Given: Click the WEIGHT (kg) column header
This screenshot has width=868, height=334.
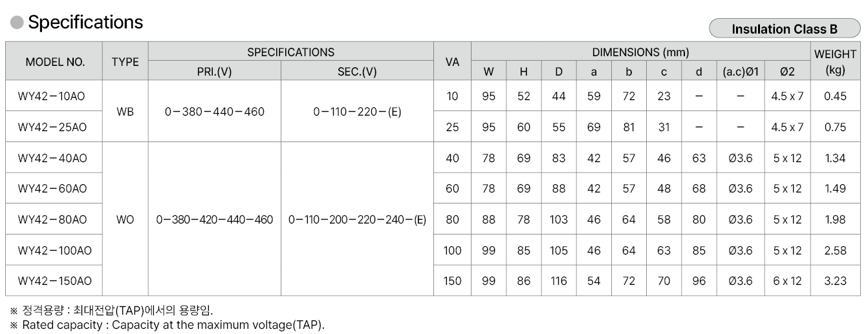Looking at the screenshot, I should (835, 61).
